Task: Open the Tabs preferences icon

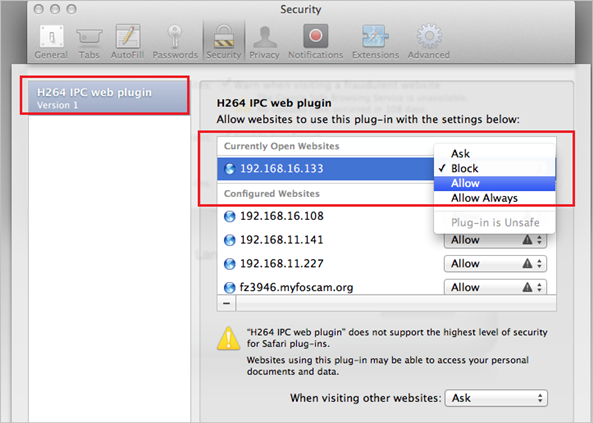Action: point(89,37)
